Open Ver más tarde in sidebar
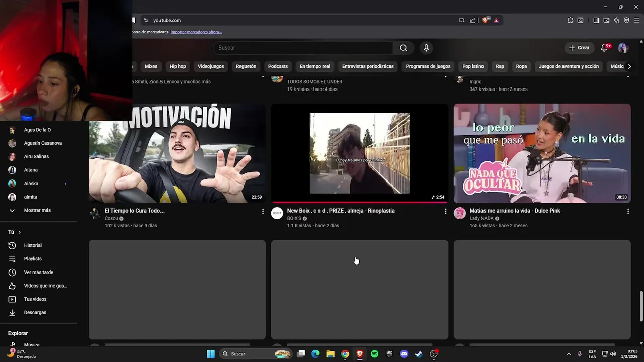The height and width of the screenshot is (362, 644). (x=38, y=273)
